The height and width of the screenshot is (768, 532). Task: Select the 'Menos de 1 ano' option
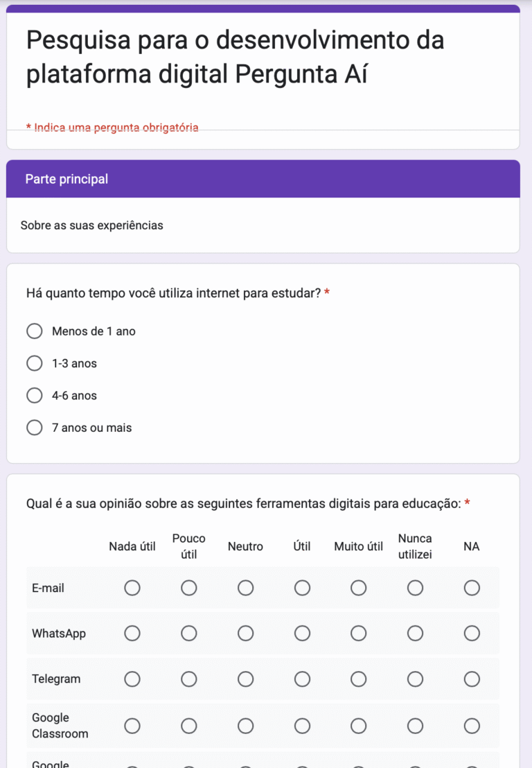35,331
